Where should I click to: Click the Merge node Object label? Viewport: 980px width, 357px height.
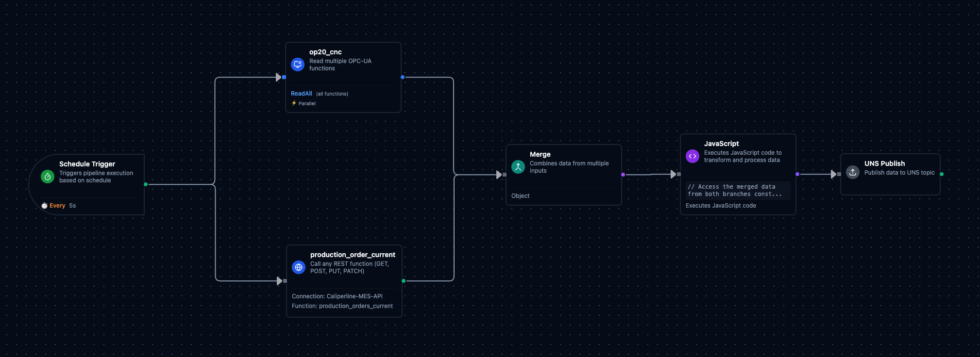point(520,196)
